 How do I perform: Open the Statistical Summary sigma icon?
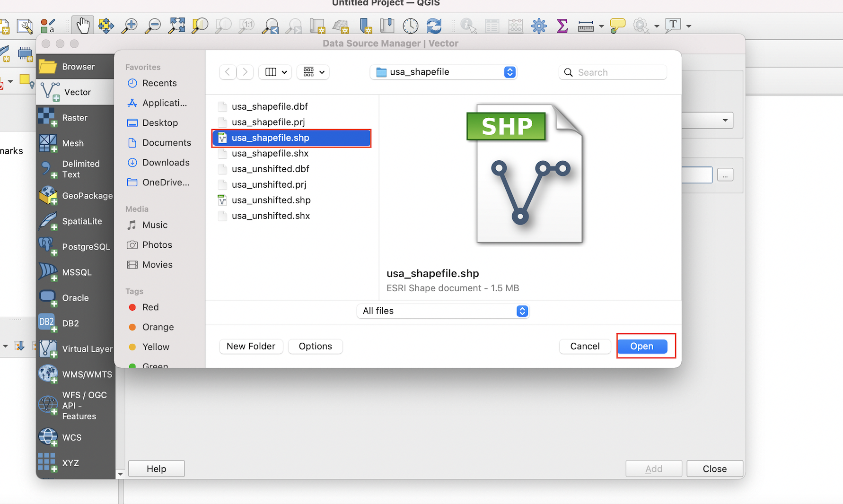click(x=562, y=26)
